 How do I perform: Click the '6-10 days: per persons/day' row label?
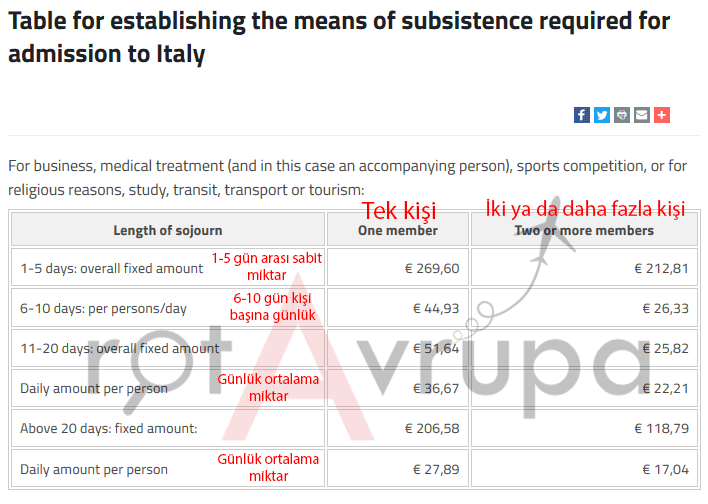click(x=103, y=309)
